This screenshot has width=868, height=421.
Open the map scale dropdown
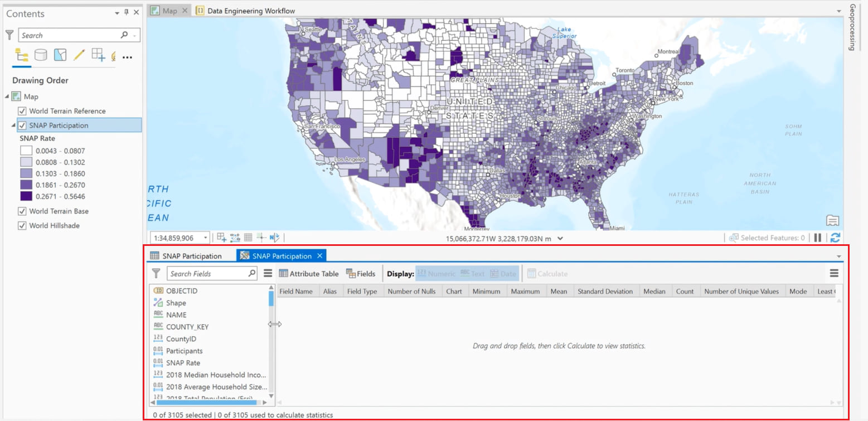click(207, 237)
